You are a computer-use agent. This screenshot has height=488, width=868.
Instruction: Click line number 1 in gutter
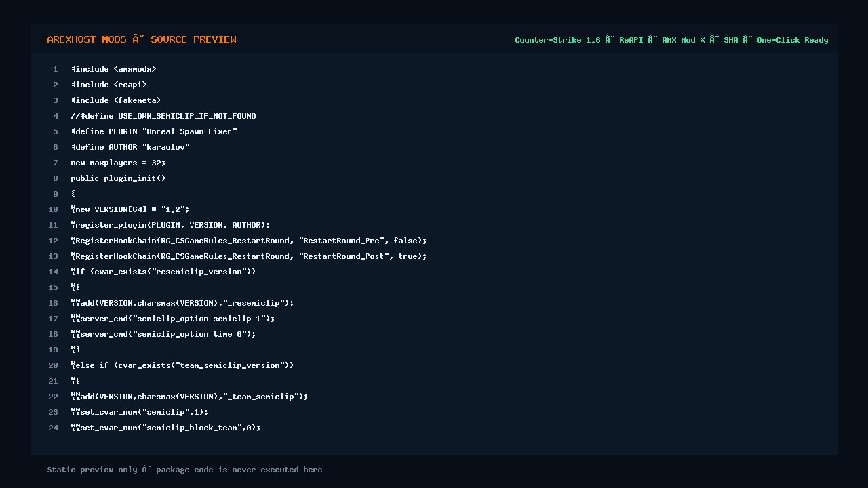pos(56,69)
